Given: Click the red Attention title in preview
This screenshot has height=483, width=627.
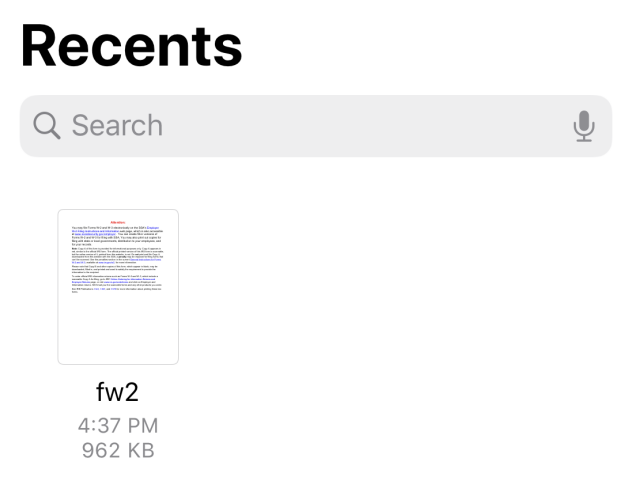Looking at the screenshot, I should 118,222.
